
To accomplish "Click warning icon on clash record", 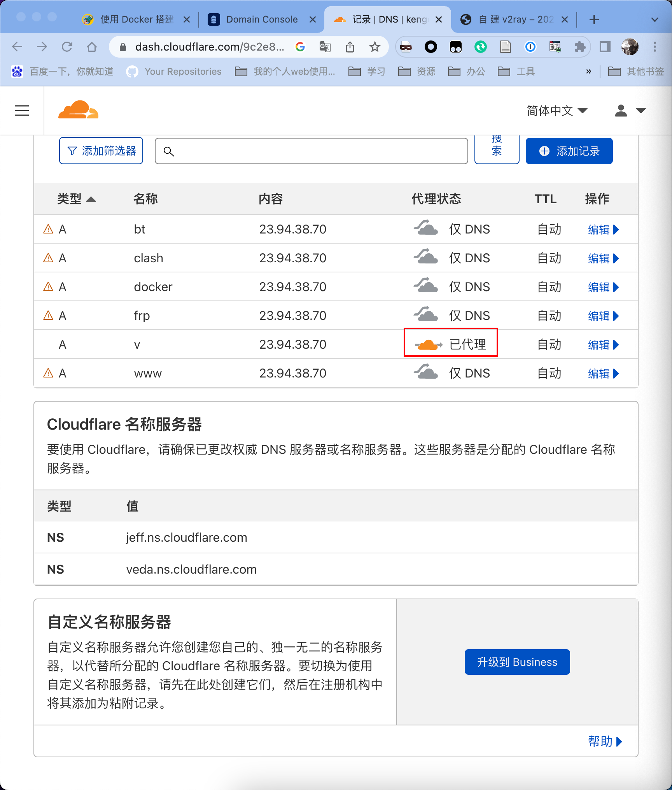I will click(48, 258).
